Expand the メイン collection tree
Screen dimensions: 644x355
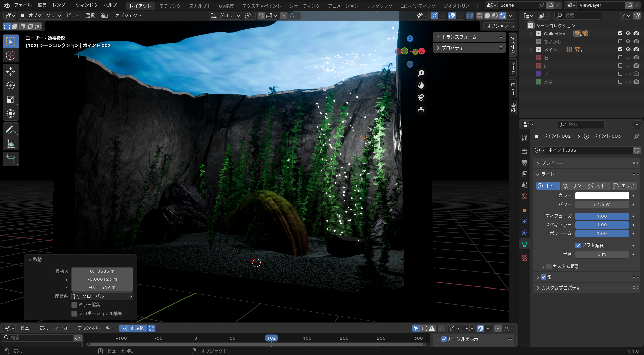tap(531, 50)
